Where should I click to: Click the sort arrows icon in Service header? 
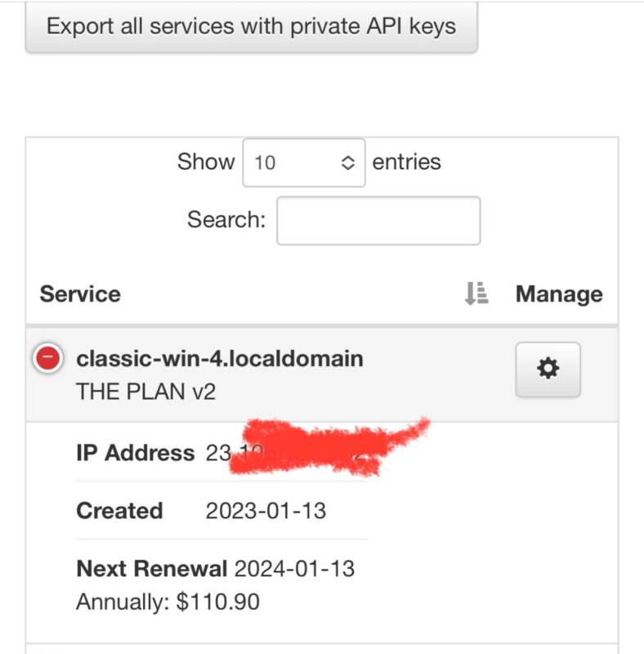[x=476, y=293]
